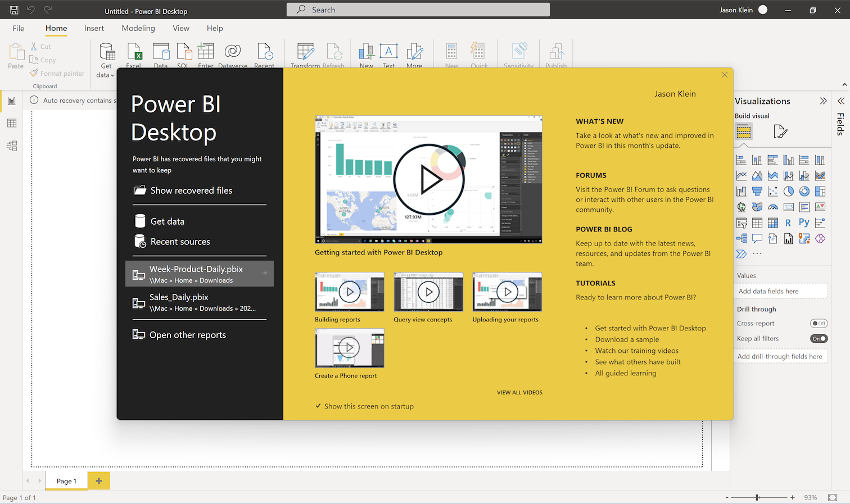Select the Scatter chart visualization
850x504 pixels.
pos(773,192)
